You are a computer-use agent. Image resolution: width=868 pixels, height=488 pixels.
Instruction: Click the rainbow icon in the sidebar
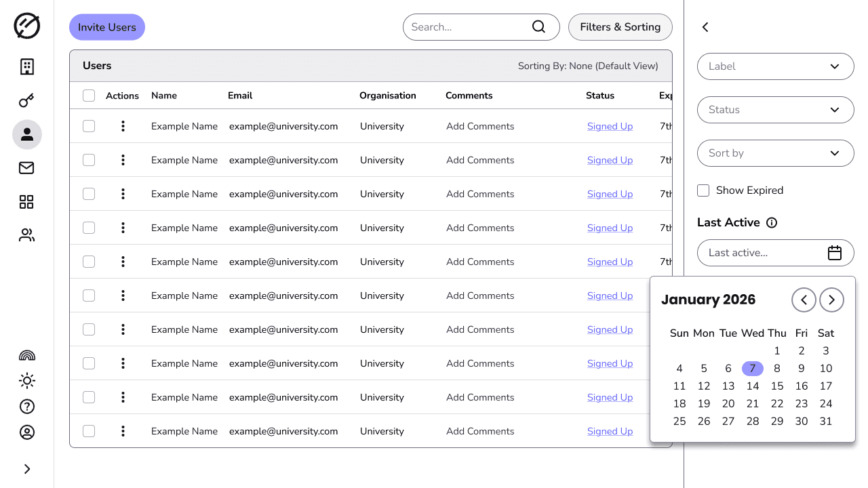(x=27, y=355)
